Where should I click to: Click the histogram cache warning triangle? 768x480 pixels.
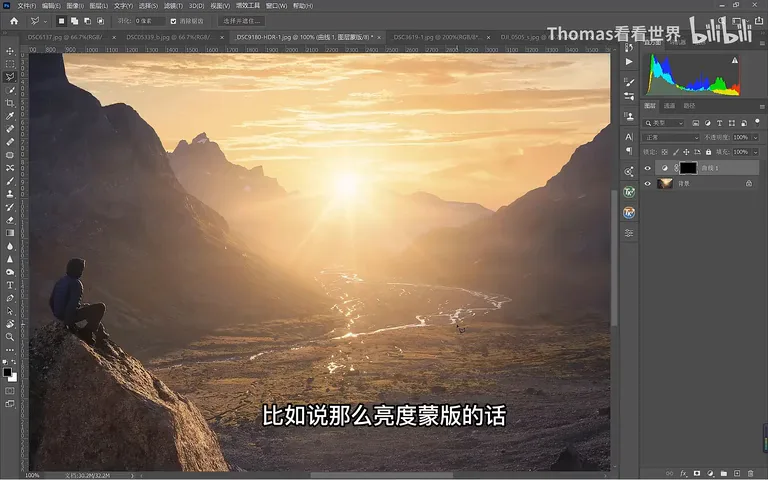pos(734,60)
